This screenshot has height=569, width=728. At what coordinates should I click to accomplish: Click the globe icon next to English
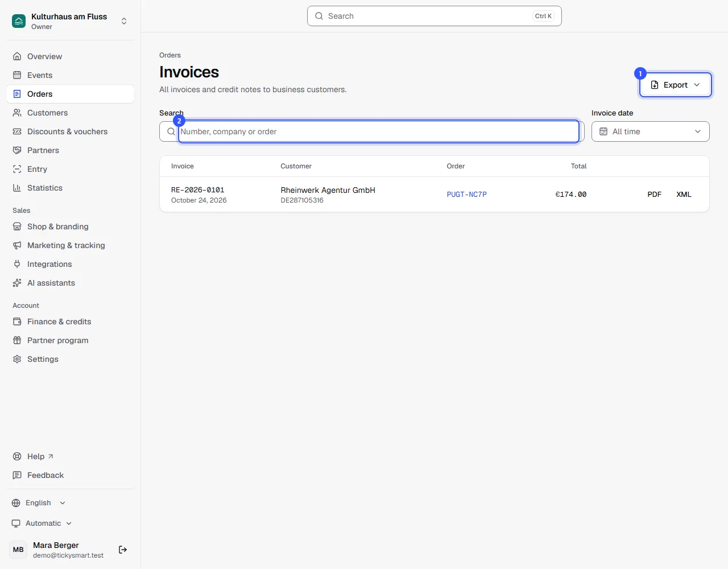(x=16, y=503)
